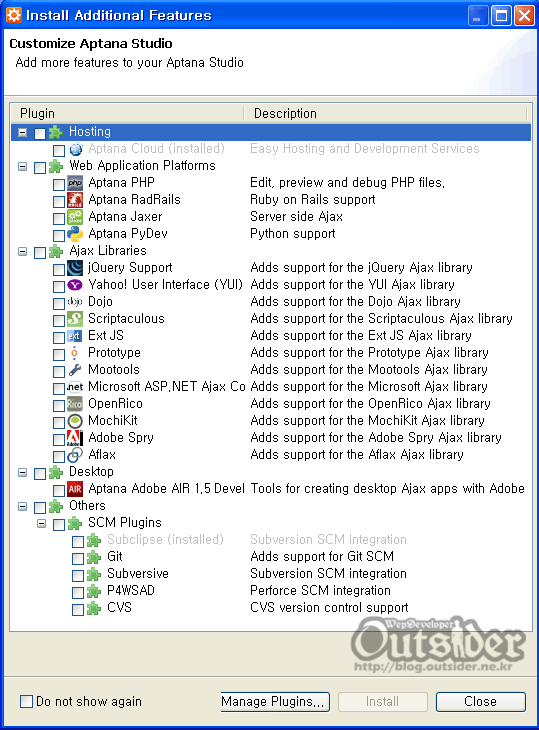Screen dimensions: 539x730
Task: Tick the Aptana Adobe AIR checkbox
Action: (x=59, y=490)
